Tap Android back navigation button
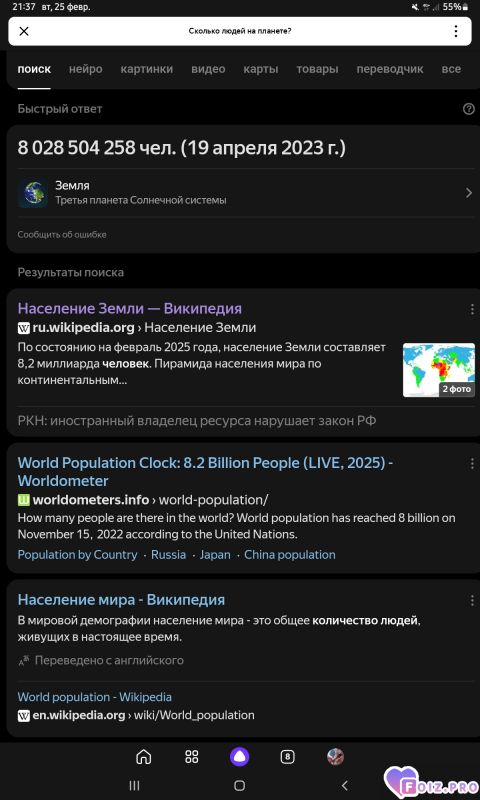Viewport: 480px width, 800px height. [345, 785]
